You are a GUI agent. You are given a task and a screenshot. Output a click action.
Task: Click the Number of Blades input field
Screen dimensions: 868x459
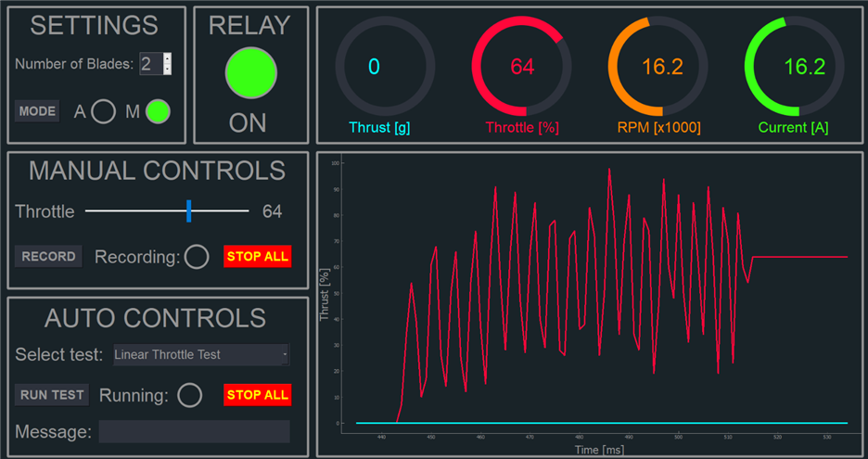click(x=152, y=64)
